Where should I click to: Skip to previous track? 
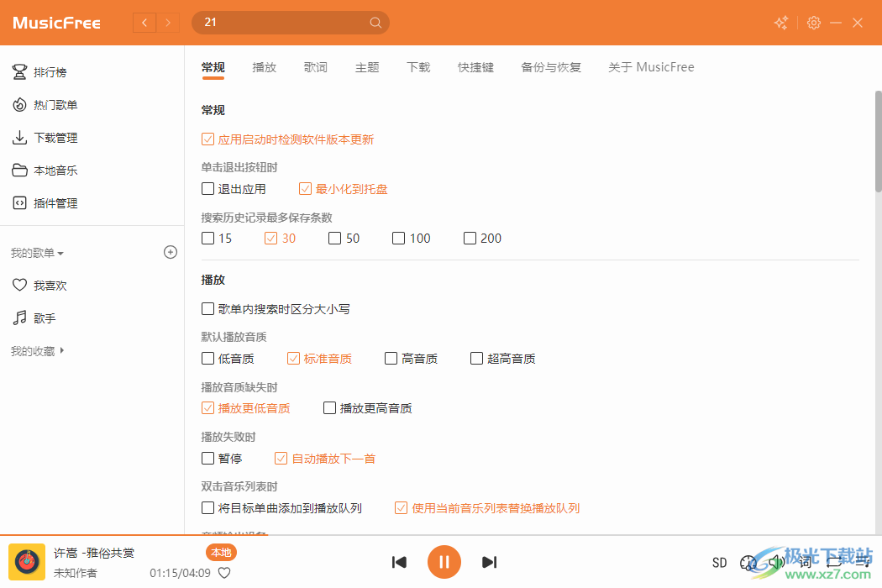(x=399, y=562)
